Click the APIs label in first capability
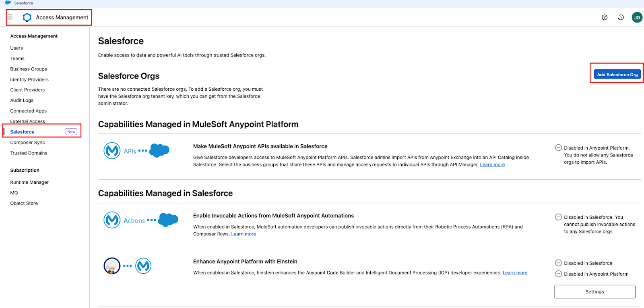 point(130,151)
